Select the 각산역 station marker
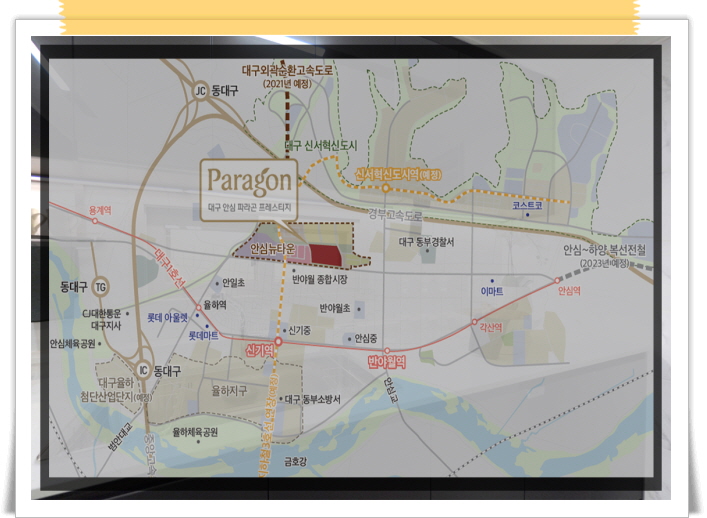This screenshot has height=518, width=707. click(x=474, y=322)
